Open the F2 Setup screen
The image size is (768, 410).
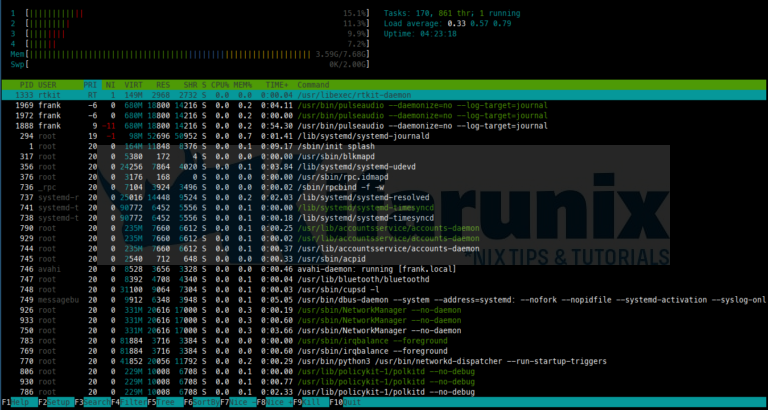(x=56, y=402)
